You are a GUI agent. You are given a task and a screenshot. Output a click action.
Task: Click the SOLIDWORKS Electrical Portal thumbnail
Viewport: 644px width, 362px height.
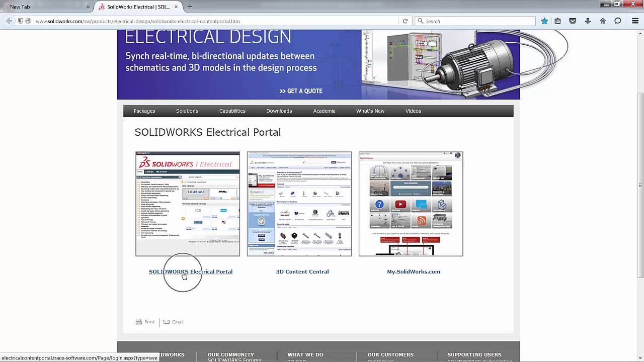click(x=188, y=204)
